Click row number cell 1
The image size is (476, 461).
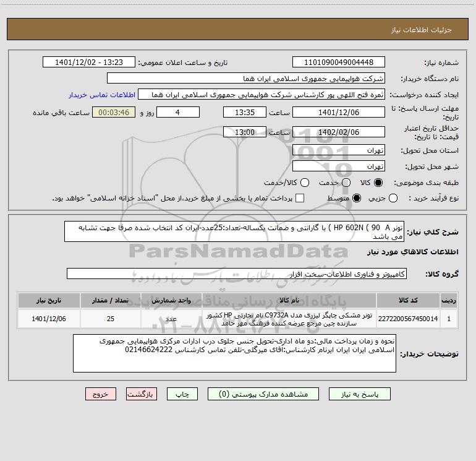pos(449,319)
